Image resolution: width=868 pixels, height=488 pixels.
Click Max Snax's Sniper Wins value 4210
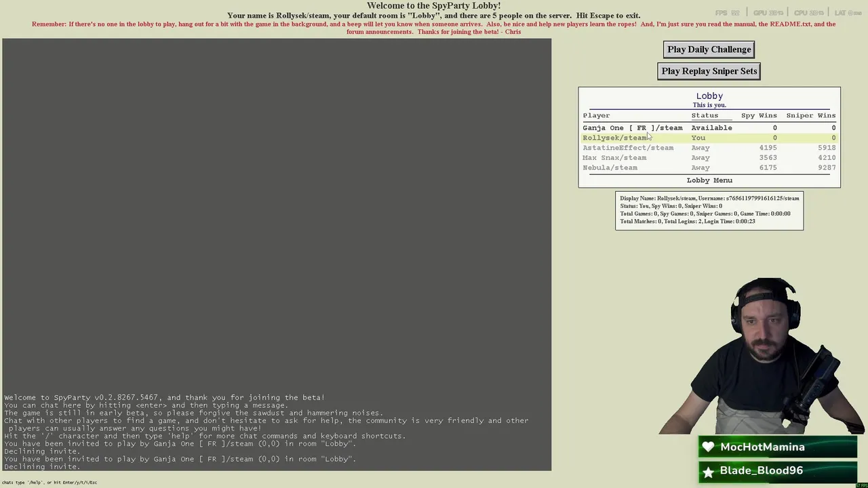pos(827,157)
